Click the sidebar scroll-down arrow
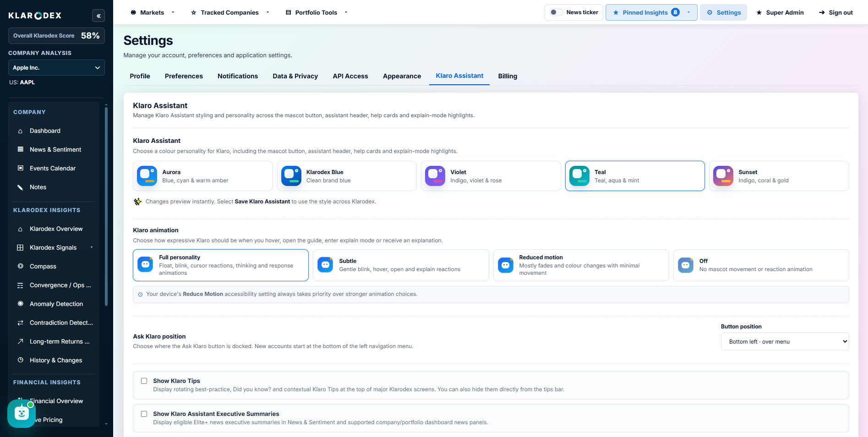The height and width of the screenshot is (437, 868). pos(106,424)
